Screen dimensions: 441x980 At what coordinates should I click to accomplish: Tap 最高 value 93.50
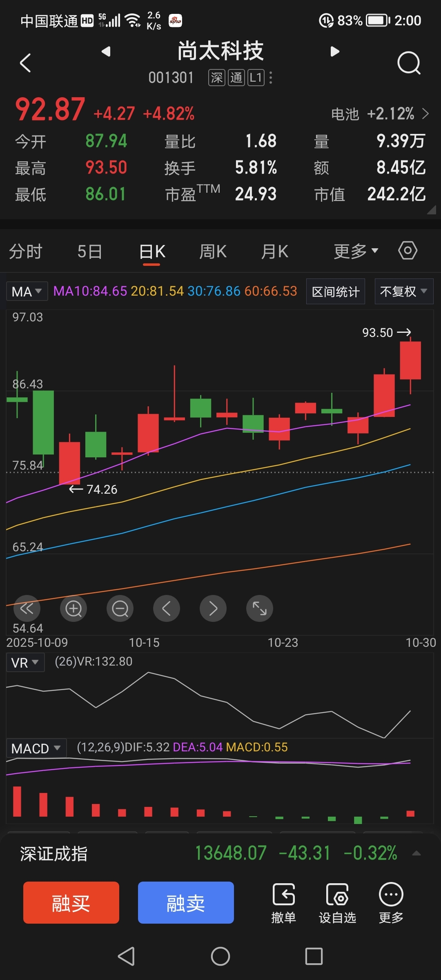[106, 167]
